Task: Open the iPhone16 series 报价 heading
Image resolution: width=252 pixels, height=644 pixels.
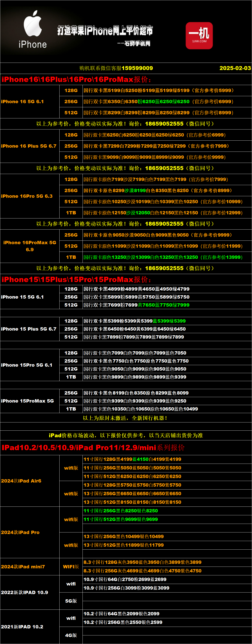Action: tap(76, 80)
